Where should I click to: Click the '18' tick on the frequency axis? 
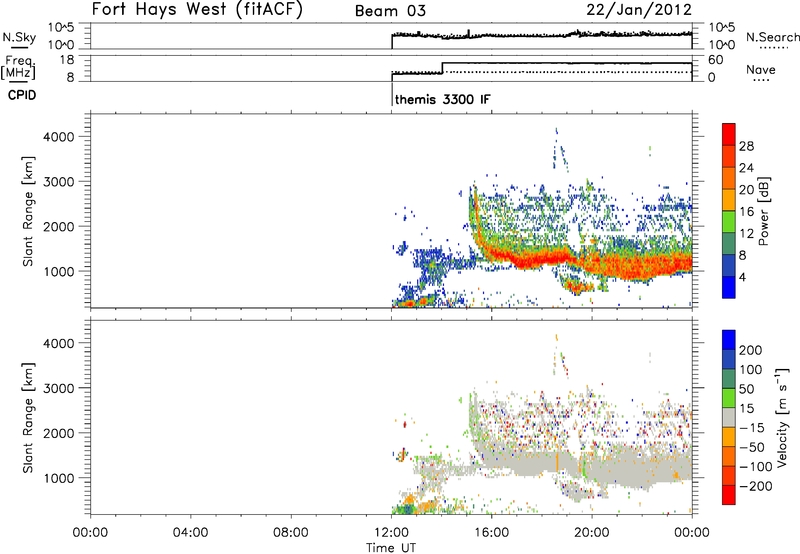tap(67, 60)
